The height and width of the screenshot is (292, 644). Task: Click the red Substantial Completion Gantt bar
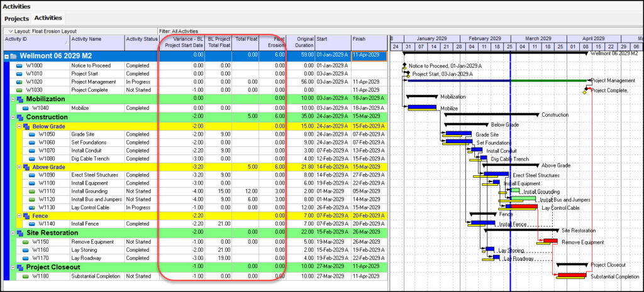[x=572, y=275]
